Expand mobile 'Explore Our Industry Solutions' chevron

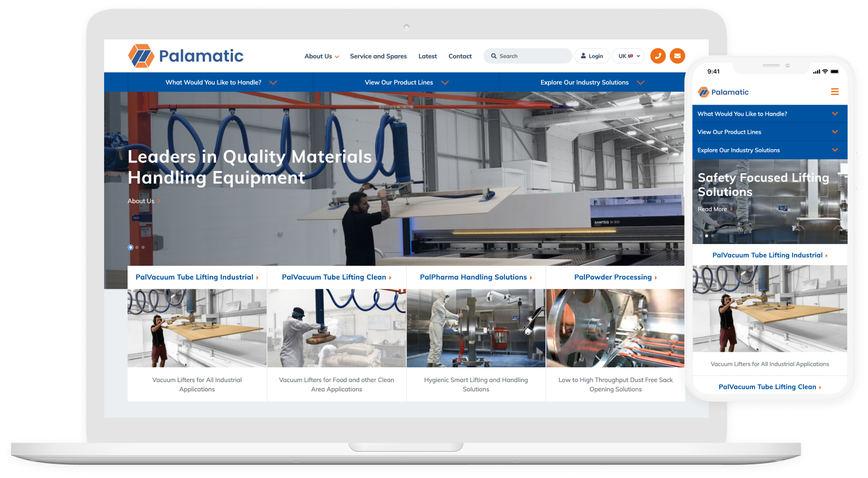point(835,150)
